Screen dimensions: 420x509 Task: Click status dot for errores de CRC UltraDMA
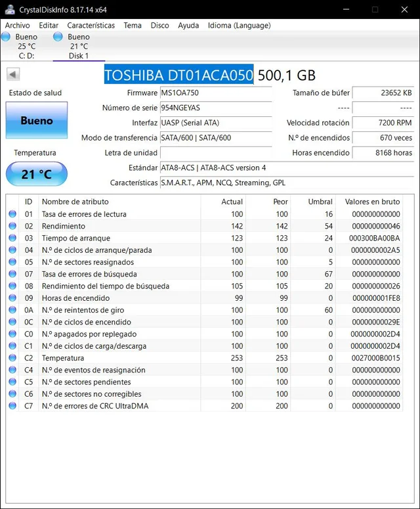(12, 406)
